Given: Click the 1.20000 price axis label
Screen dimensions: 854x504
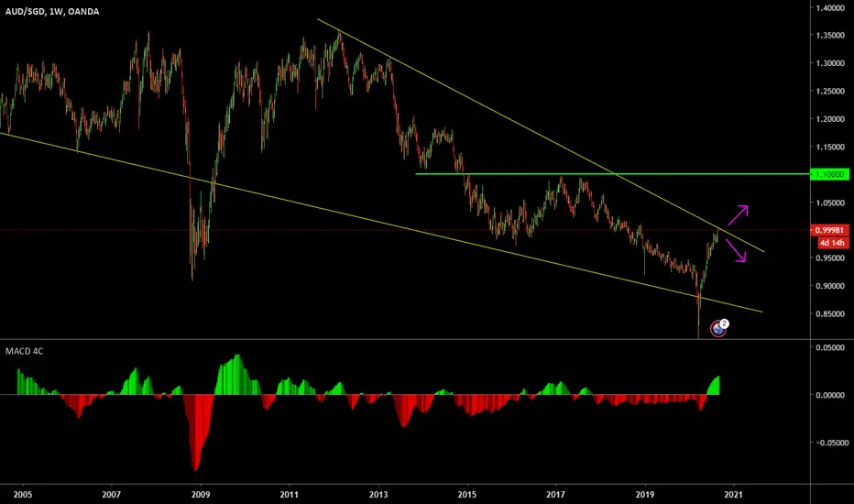Looking at the screenshot, I should [830, 119].
